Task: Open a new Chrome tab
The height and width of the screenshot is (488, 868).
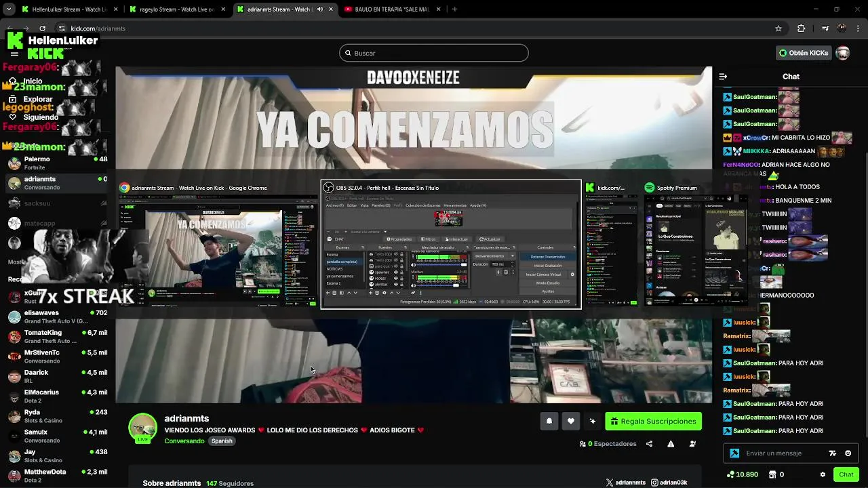Action: tap(454, 9)
